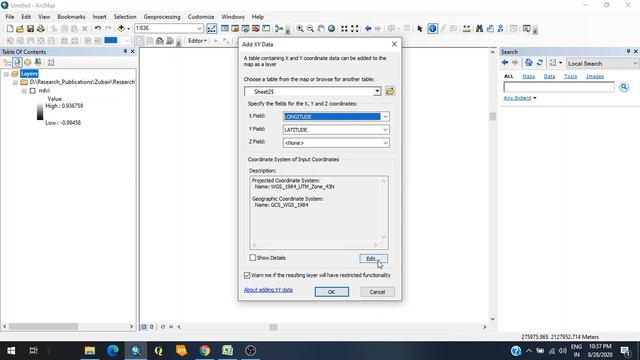Open the File menu
The image size is (640, 360).
pyautogui.click(x=10, y=17)
